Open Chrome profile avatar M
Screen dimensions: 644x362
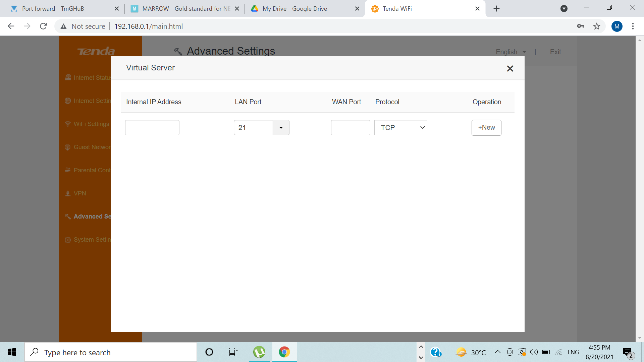click(x=616, y=26)
